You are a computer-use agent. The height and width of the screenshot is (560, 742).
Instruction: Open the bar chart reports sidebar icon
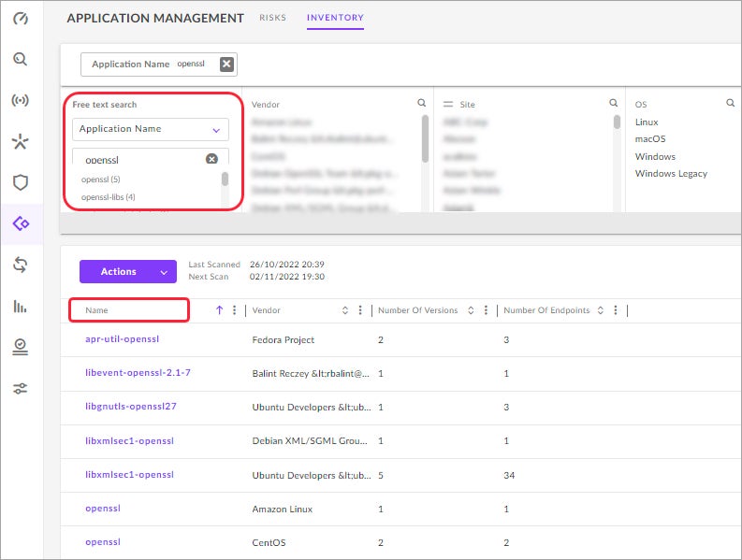tap(20, 306)
